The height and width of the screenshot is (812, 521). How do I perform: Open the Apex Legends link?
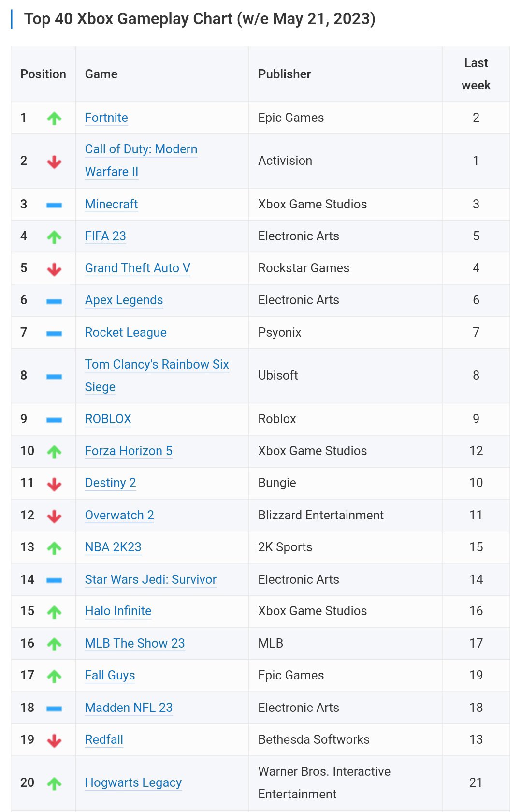coord(124,300)
